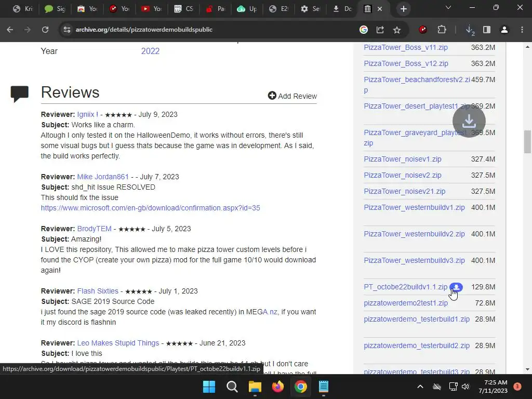Open the Chrome profile menu
532x399 pixels.
504,30
